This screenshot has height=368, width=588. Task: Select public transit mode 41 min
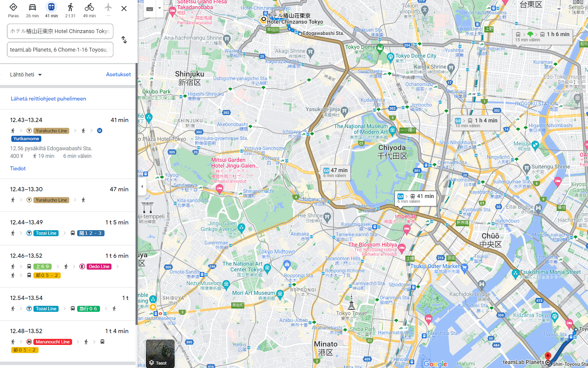[51, 10]
